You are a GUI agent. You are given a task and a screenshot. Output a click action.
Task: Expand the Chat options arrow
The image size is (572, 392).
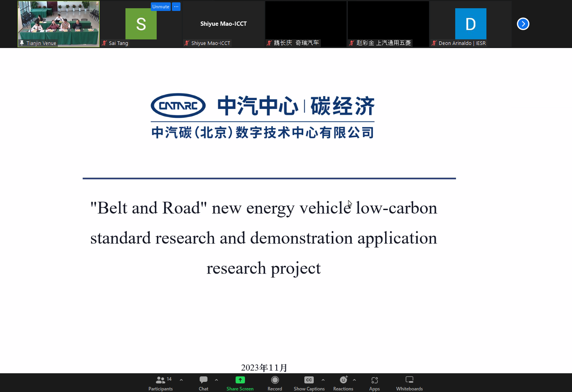pyautogui.click(x=216, y=380)
